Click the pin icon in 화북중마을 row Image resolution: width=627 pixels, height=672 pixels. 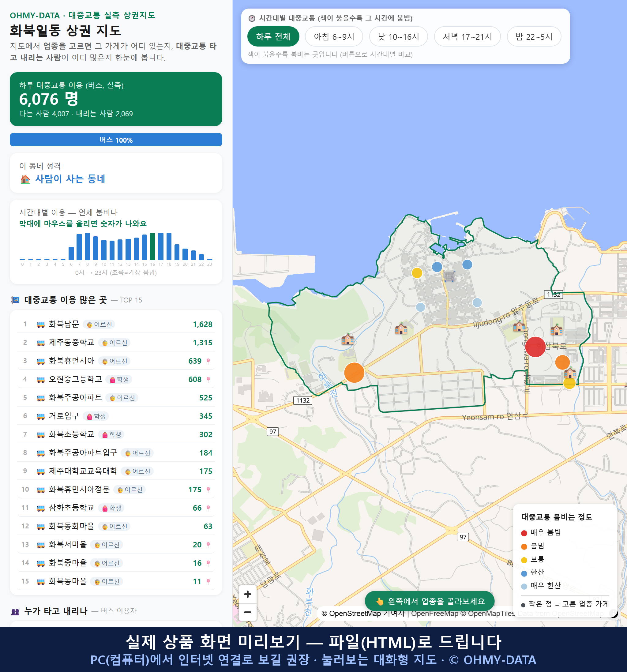click(x=208, y=563)
